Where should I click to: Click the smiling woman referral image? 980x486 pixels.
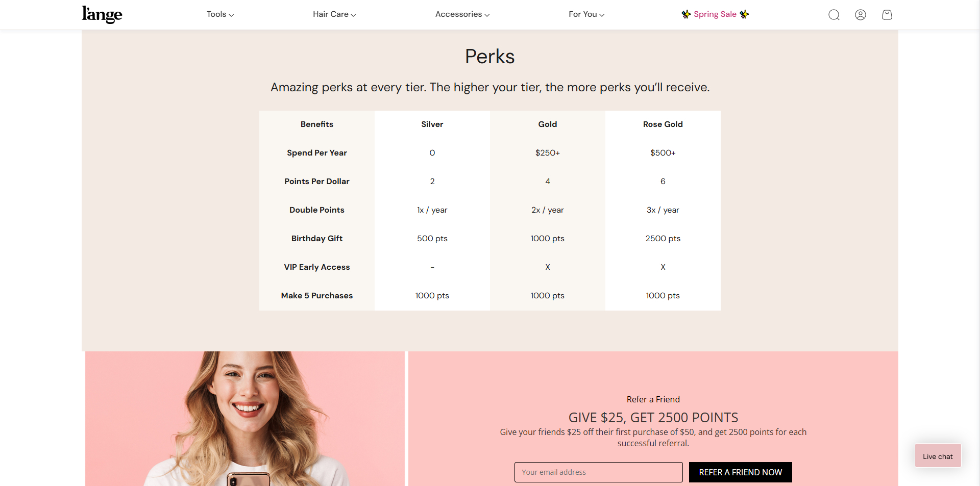pyautogui.click(x=245, y=419)
